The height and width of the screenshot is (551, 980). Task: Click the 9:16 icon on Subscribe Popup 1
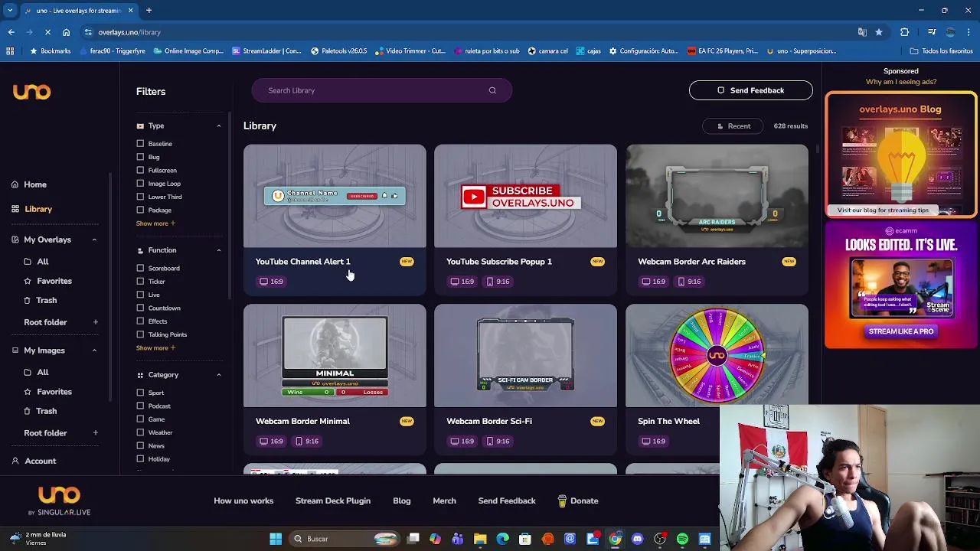[x=498, y=282]
